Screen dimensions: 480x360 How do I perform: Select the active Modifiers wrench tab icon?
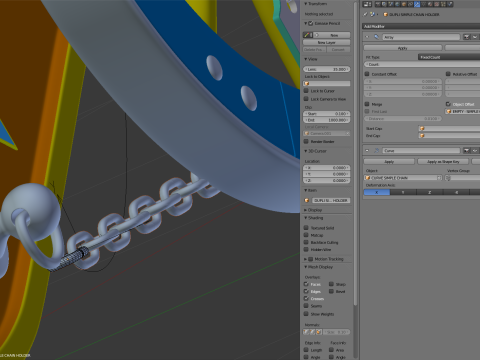pyautogui.click(x=417, y=4)
